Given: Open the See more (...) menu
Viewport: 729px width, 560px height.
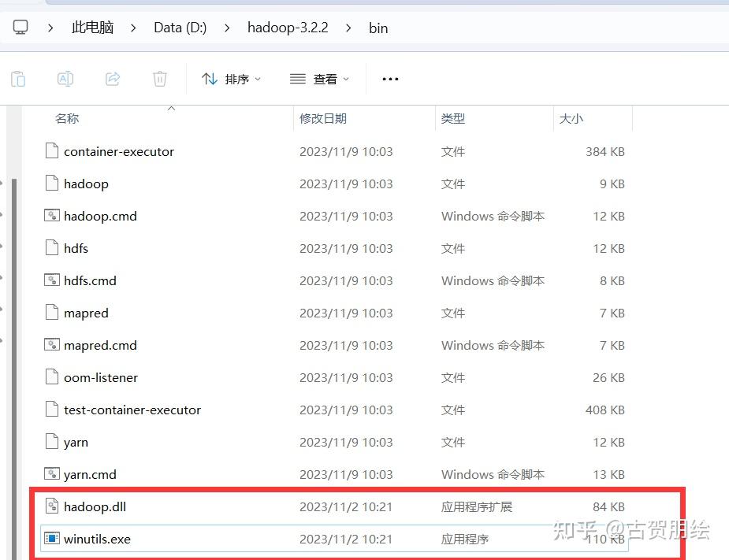Looking at the screenshot, I should click(x=389, y=78).
